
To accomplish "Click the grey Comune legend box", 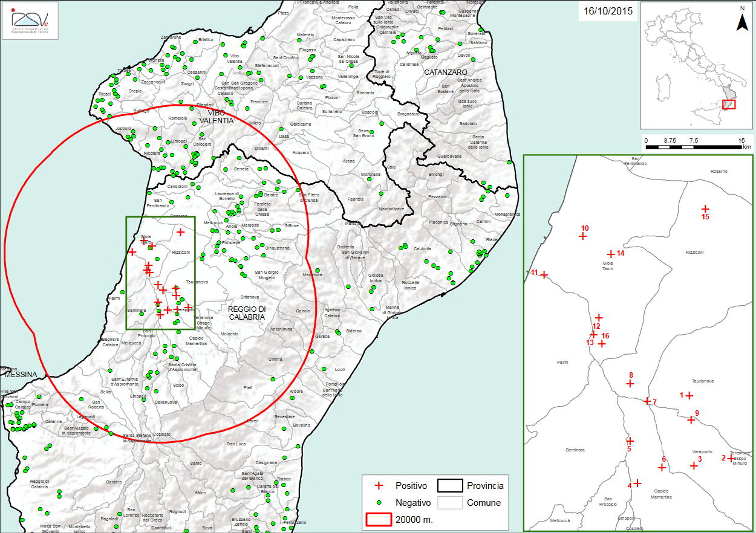I will [450, 503].
